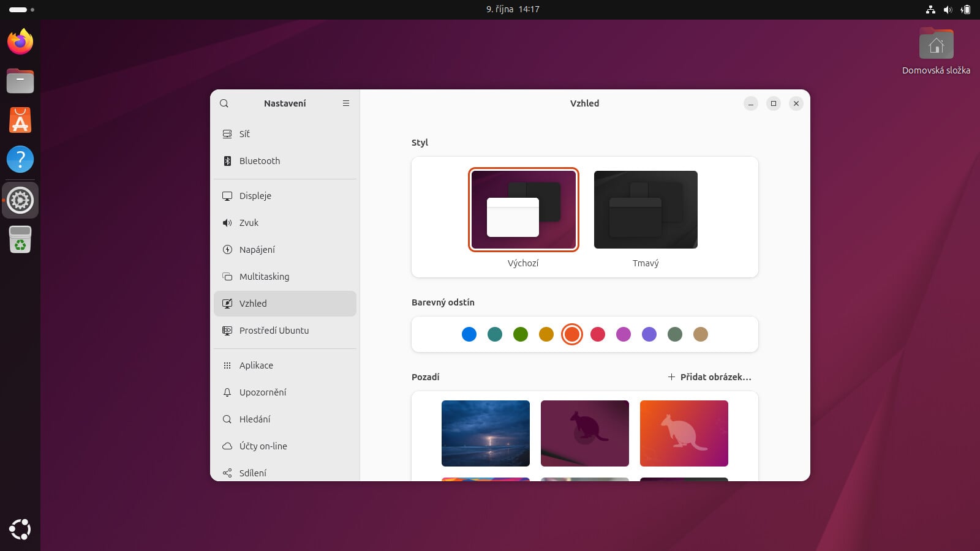Choose the purple accent color swatch
The height and width of the screenshot is (551, 980).
coord(649,334)
